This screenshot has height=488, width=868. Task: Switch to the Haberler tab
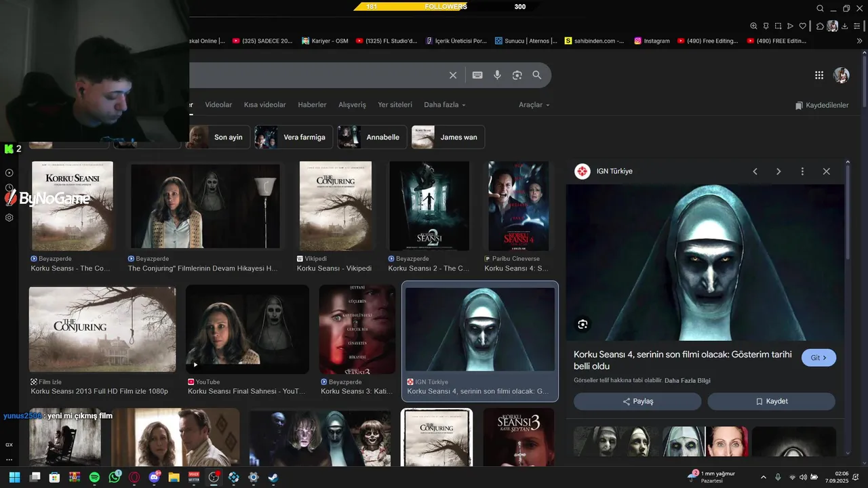click(x=312, y=105)
